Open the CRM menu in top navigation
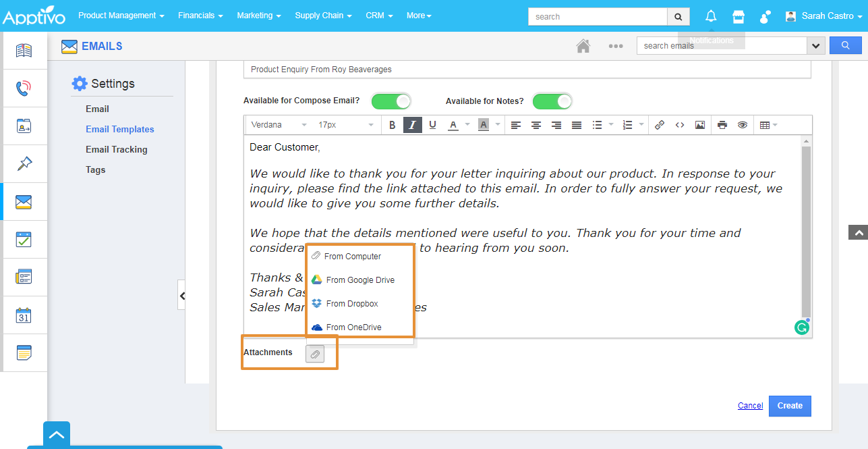The image size is (868, 449). (379, 16)
